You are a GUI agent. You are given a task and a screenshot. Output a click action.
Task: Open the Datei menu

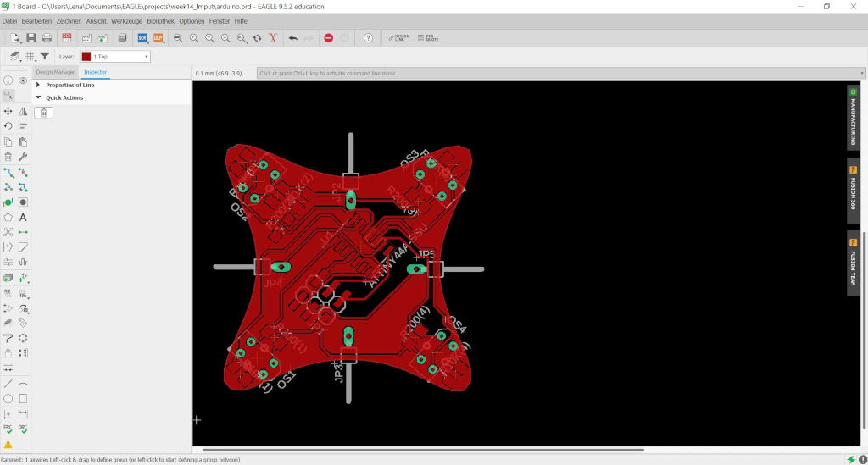coord(9,21)
